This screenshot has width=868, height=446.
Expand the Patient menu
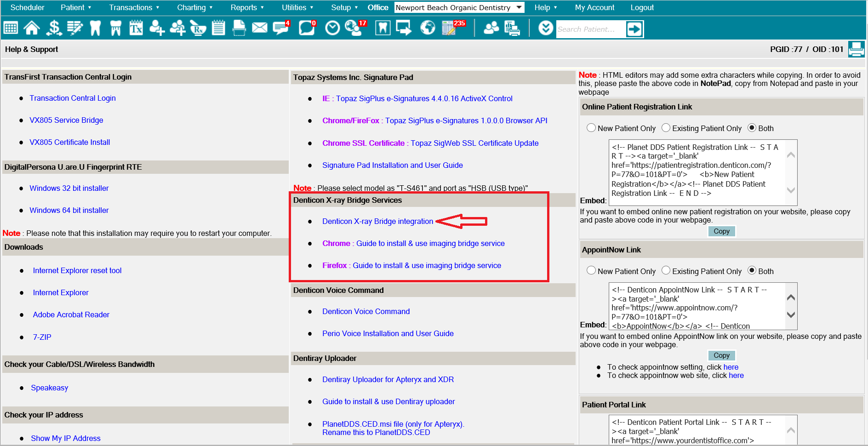[76, 7]
